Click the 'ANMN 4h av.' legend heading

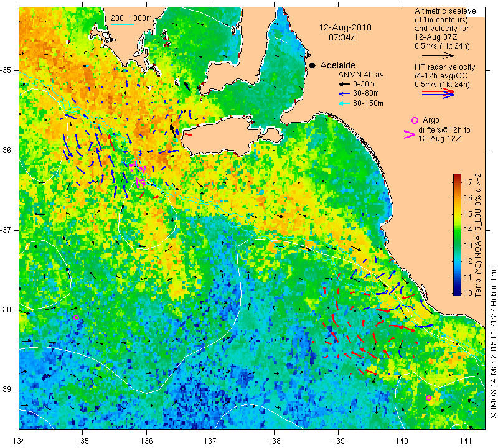(362, 75)
